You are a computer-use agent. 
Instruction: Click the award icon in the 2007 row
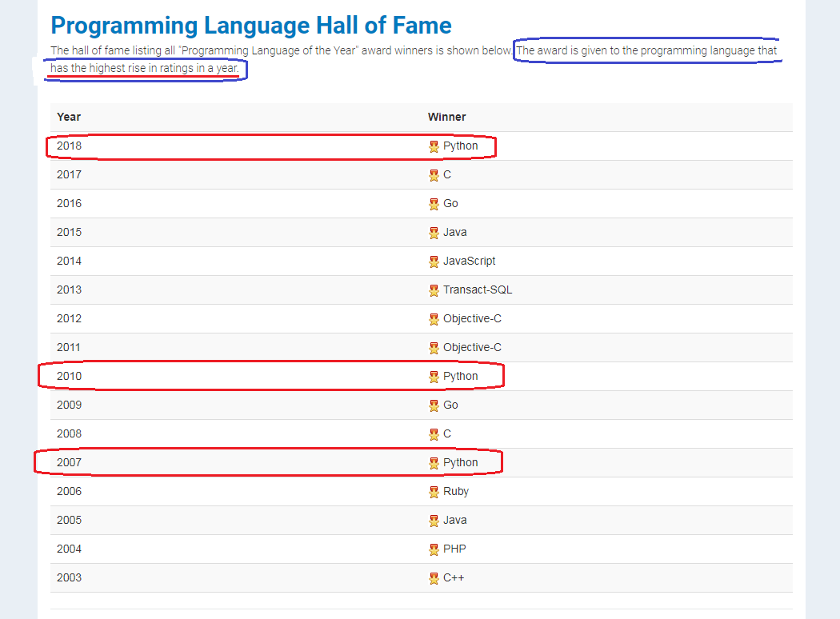click(434, 463)
